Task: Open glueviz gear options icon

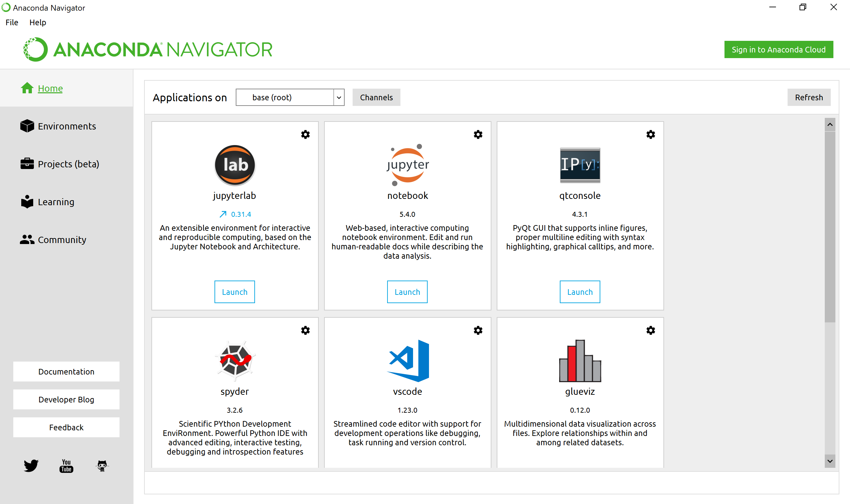Action: point(650,330)
